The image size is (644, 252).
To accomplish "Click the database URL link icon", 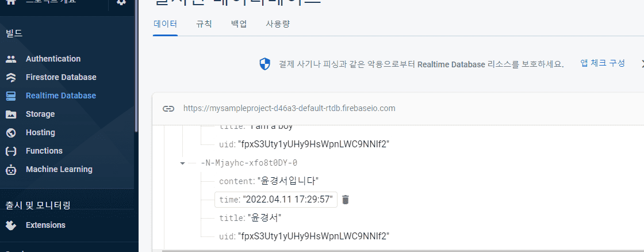I will click(x=167, y=109).
